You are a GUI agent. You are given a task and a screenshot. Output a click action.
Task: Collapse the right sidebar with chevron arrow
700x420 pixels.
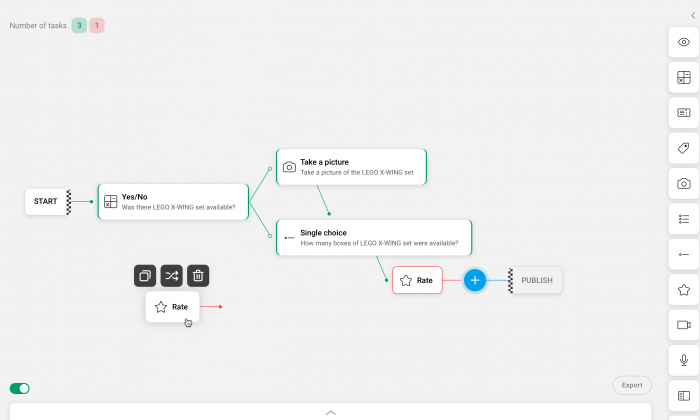point(693,16)
